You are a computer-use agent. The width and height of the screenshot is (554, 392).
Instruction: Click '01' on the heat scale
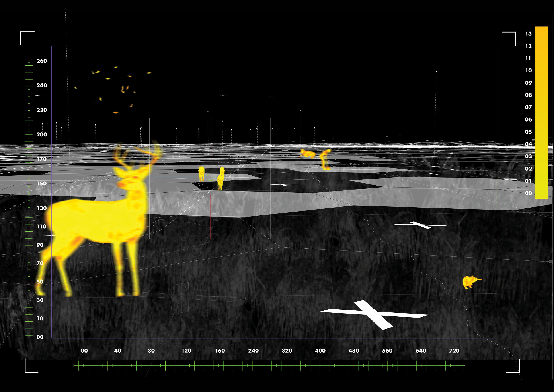pyautogui.click(x=528, y=181)
